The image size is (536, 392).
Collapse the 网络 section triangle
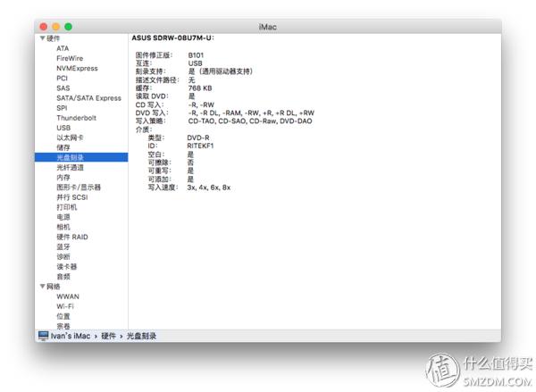41,286
